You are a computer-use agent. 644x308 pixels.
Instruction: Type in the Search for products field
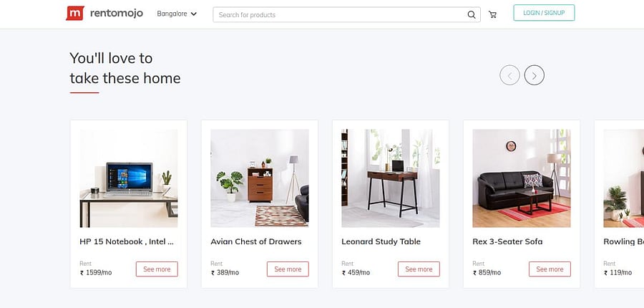340,14
